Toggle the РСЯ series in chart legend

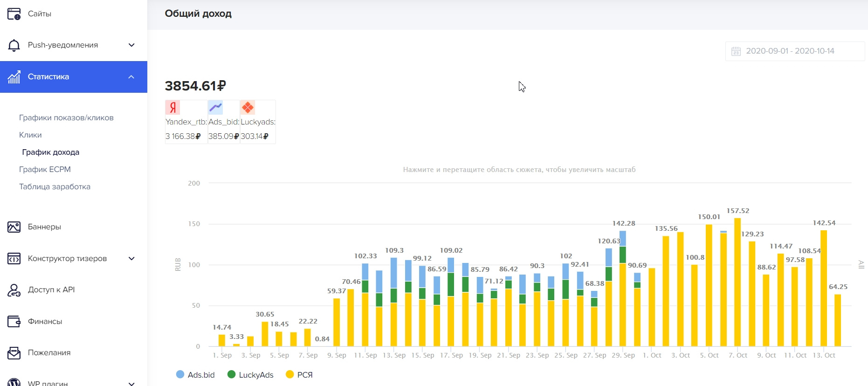click(299, 375)
